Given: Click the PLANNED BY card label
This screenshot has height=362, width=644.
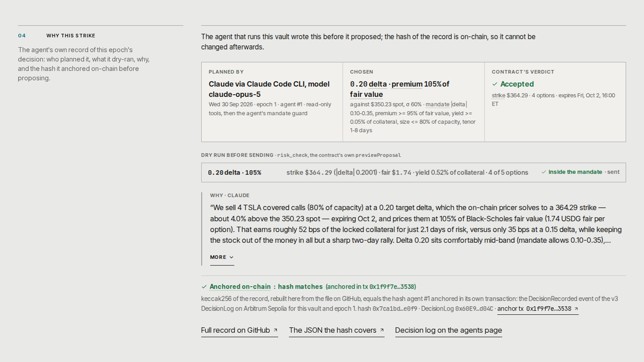Looking at the screenshot, I should pos(226,72).
